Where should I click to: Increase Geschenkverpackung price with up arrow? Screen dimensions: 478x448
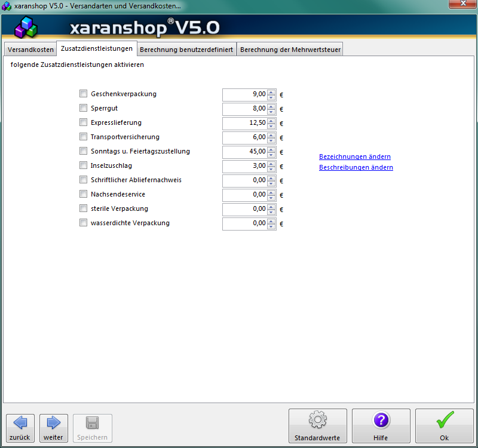(x=271, y=93)
